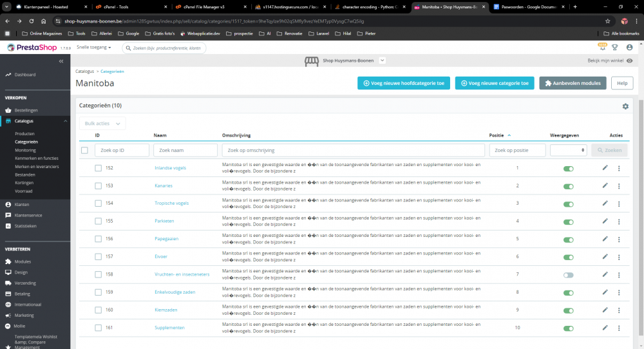Click the Zoek op positie field
644x349 pixels.
pyautogui.click(x=518, y=150)
